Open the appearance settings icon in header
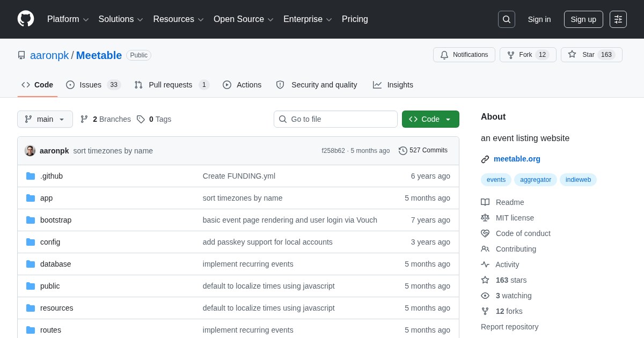 (x=618, y=19)
